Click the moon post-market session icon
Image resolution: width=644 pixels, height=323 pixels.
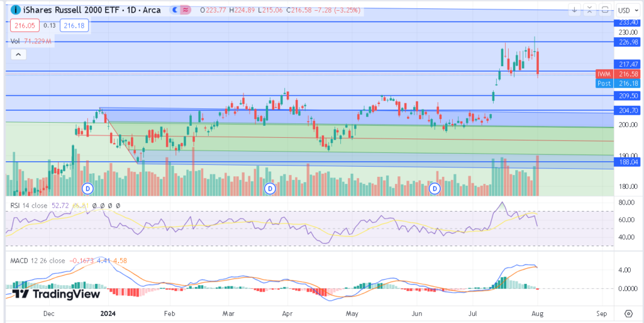coord(175,10)
